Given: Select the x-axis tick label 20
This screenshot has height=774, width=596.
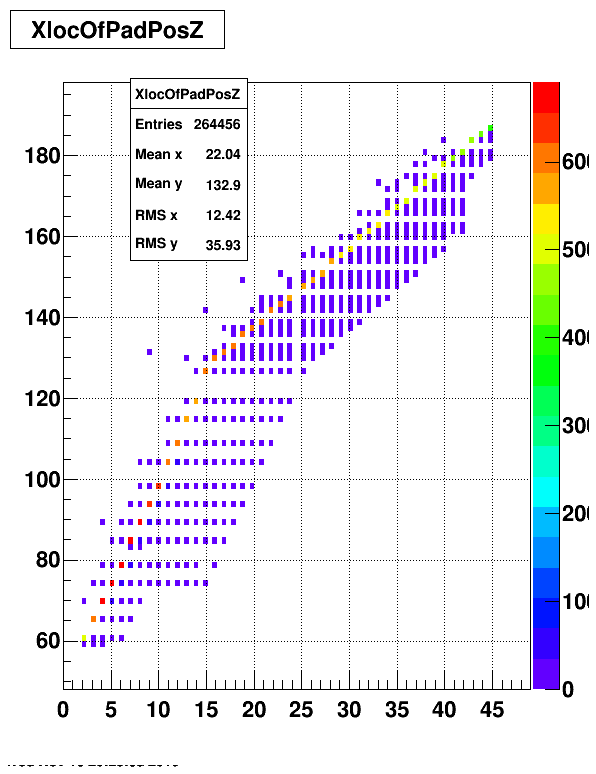Looking at the screenshot, I should click(x=254, y=710).
